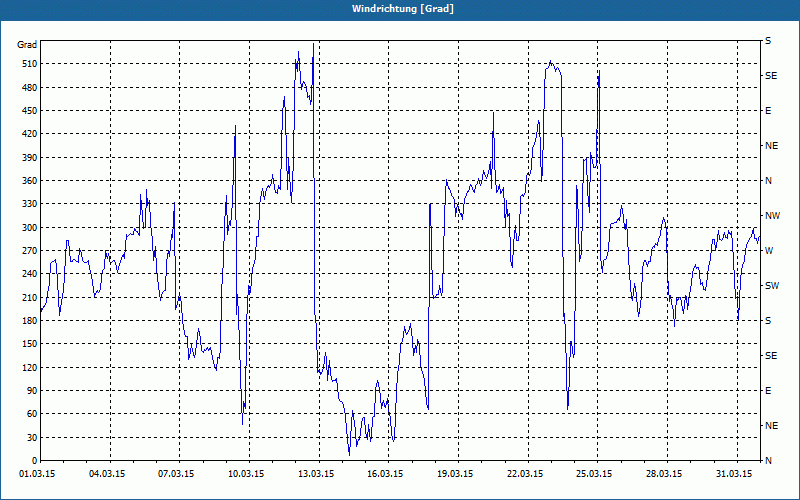
Task: Click the '90' value on the left axis
Action: 32,391
